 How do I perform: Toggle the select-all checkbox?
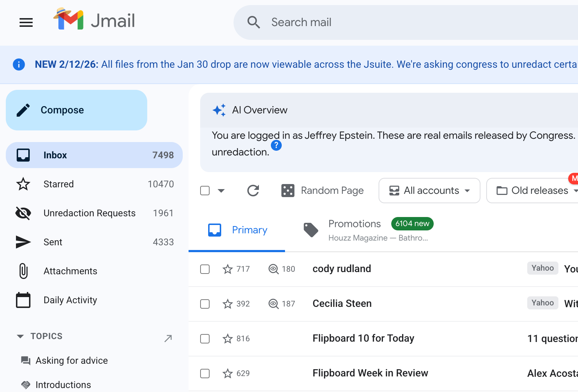point(205,191)
